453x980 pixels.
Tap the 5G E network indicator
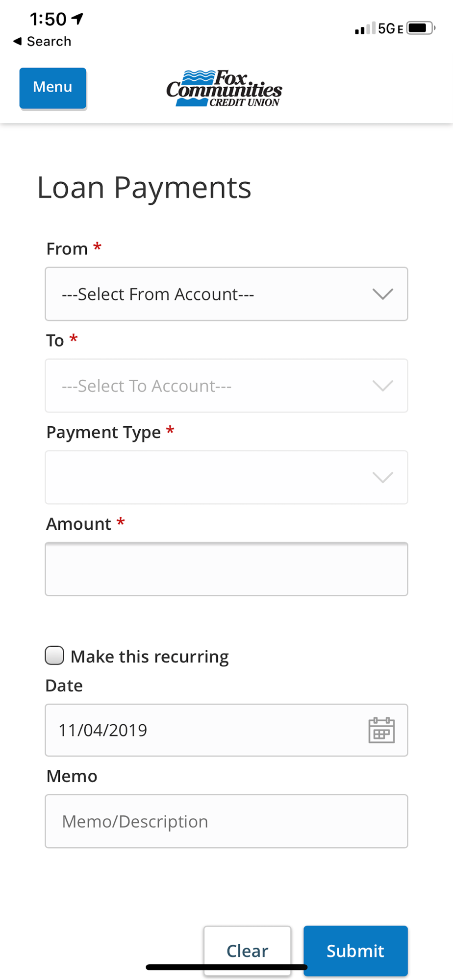pyautogui.click(x=391, y=28)
